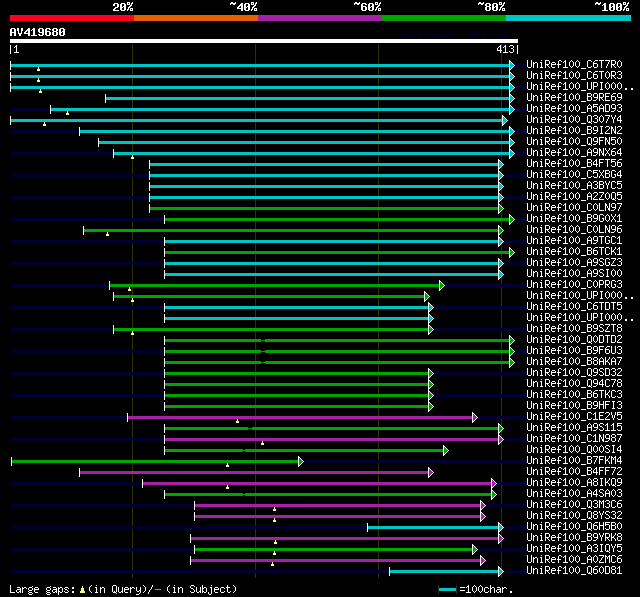Image resolution: width=640 pixels, height=597 pixels.
Task: Click the green alignment bar for UniRef100_Q94C78
Action: click(298, 384)
